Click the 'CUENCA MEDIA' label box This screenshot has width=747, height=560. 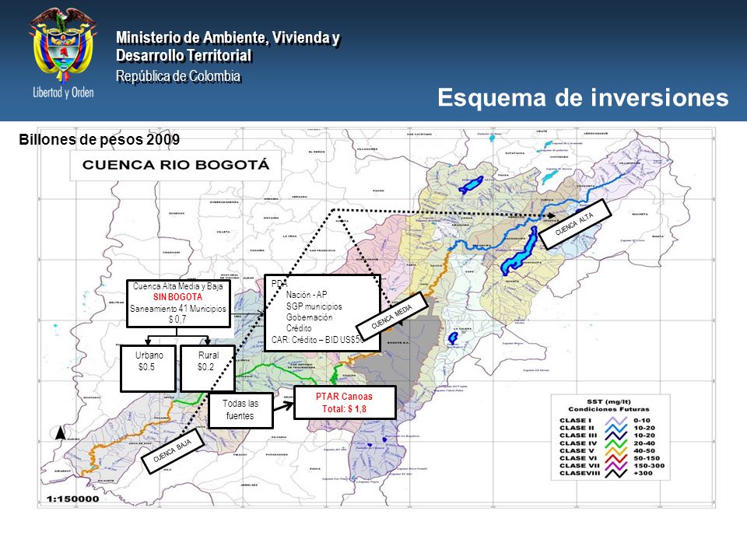click(x=391, y=317)
